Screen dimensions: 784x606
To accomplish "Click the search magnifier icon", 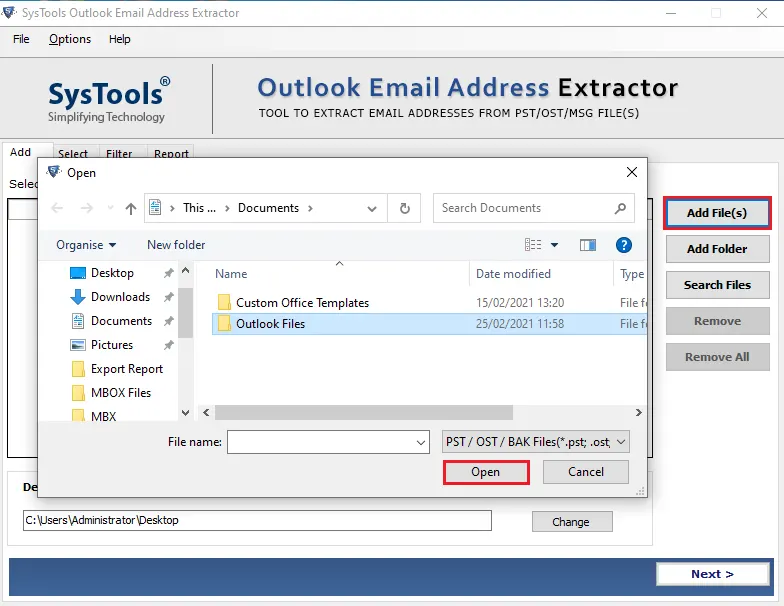I will click(x=620, y=208).
